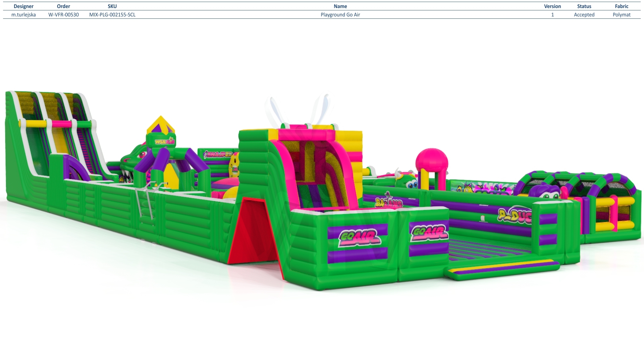The image size is (644, 362).
Task: Select the version value 1
Action: click(x=552, y=15)
